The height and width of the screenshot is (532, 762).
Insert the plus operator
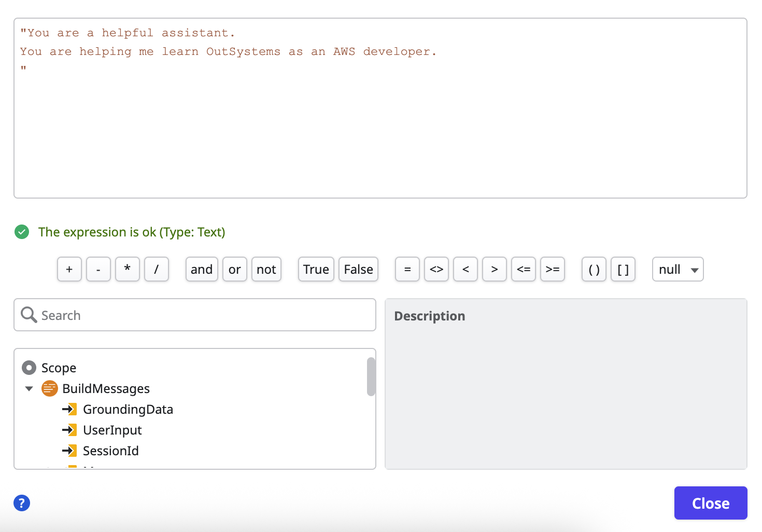coord(69,269)
